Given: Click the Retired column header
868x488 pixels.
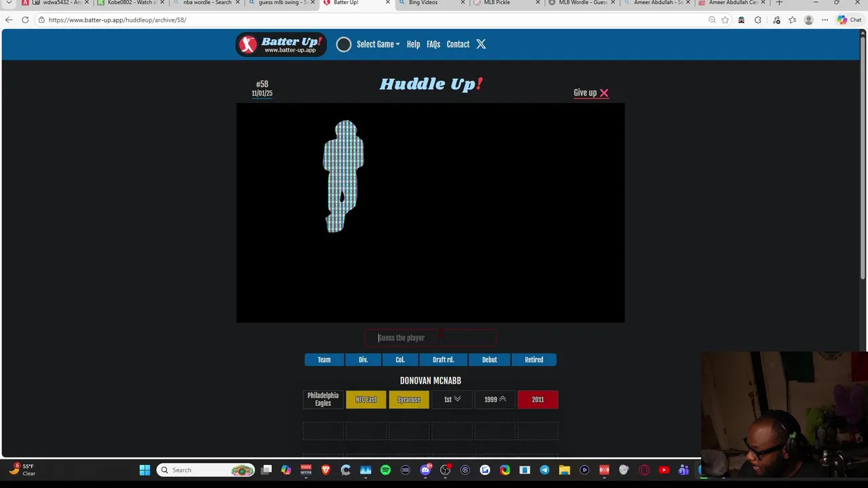Looking at the screenshot, I should tap(534, 360).
